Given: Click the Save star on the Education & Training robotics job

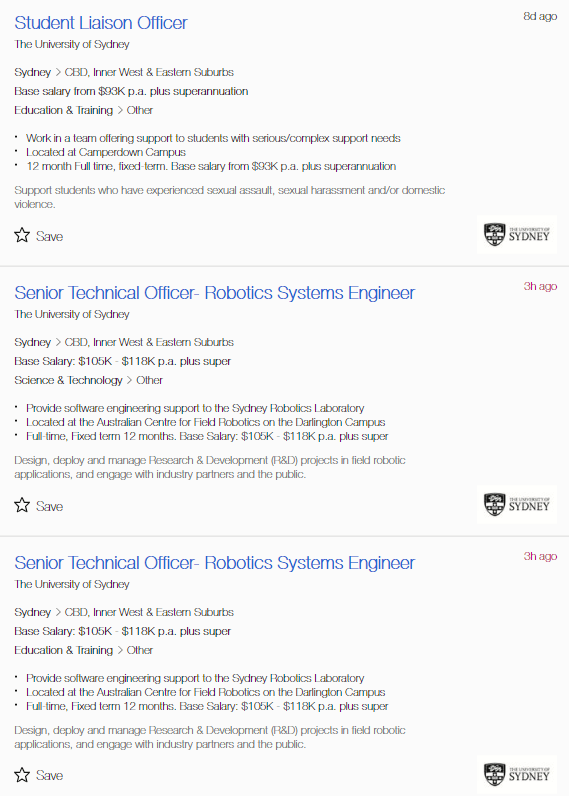Looking at the screenshot, I should (x=22, y=775).
